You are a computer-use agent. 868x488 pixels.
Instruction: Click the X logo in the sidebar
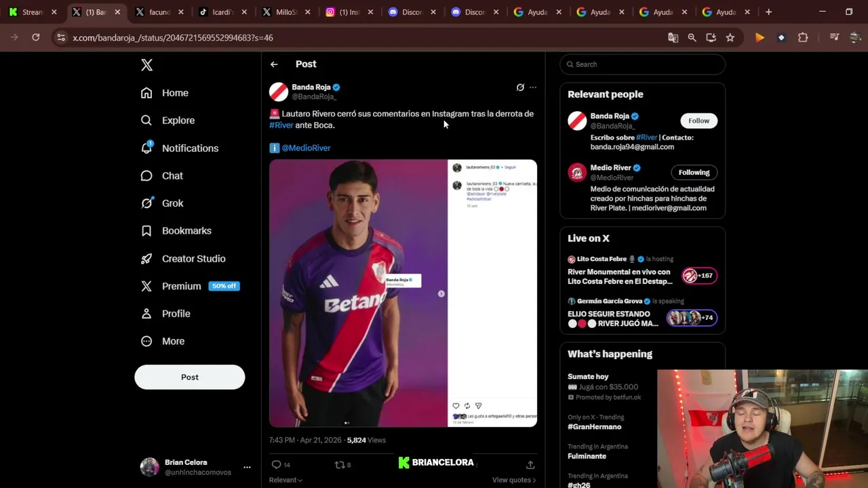point(146,65)
